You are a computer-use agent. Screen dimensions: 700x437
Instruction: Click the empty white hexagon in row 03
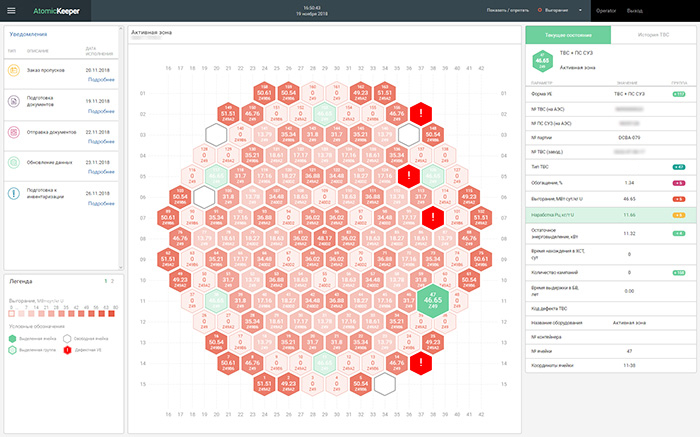click(x=216, y=134)
